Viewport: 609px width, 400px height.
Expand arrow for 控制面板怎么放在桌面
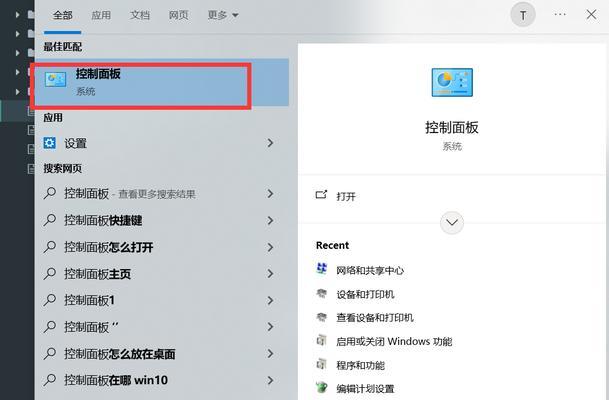270,354
